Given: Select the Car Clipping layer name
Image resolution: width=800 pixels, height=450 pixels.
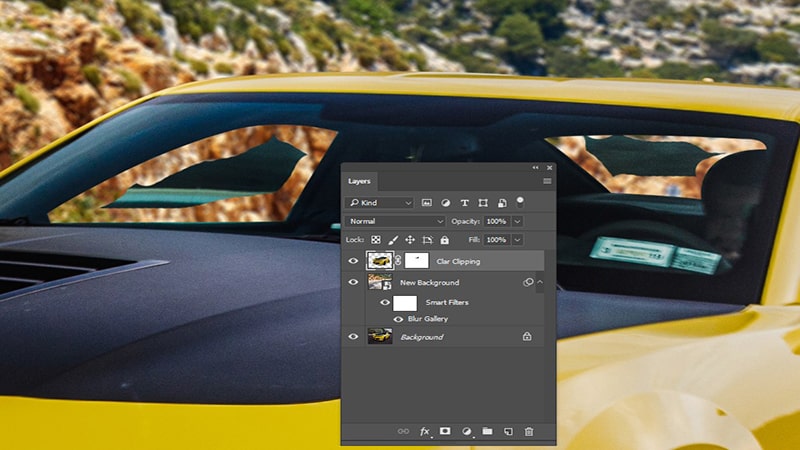Looking at the screenshot, I should 458,261.
